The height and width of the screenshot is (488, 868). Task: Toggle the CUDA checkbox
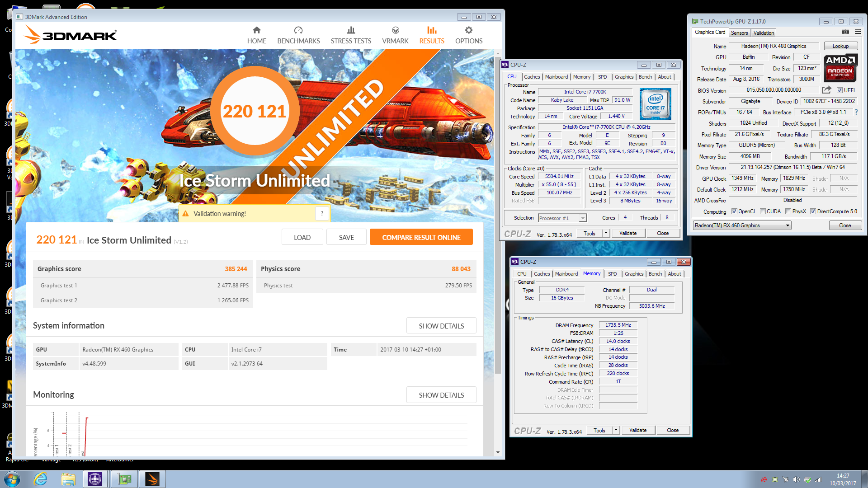coord(763,211)
